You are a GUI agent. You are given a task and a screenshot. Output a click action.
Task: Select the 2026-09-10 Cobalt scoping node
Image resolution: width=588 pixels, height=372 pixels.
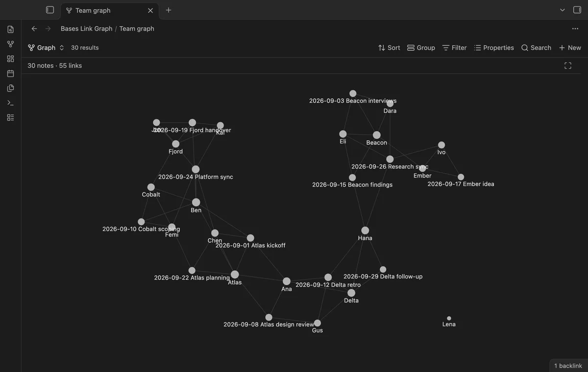(x=141, y=222)
